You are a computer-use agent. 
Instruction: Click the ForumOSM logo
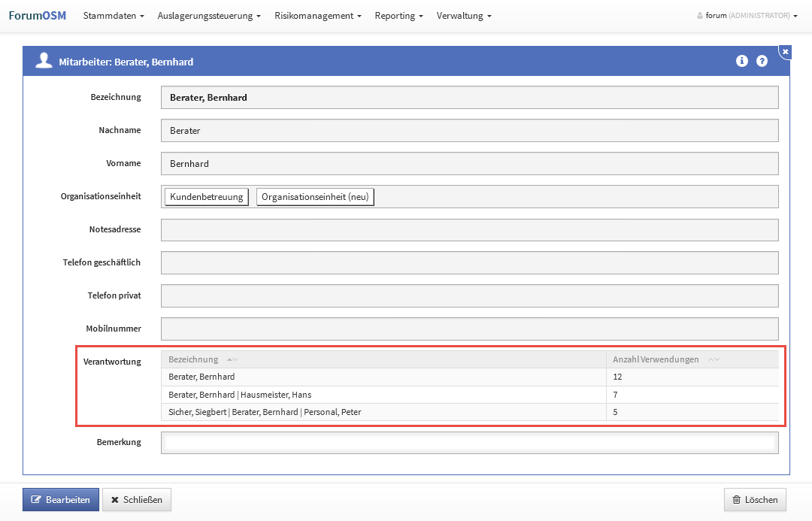coord(38,15)
